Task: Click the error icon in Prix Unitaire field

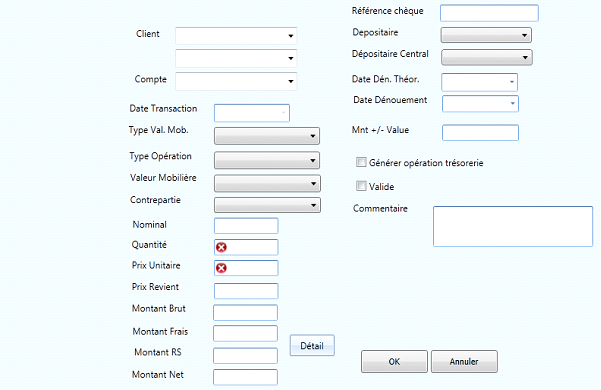Action: point(221,268)
